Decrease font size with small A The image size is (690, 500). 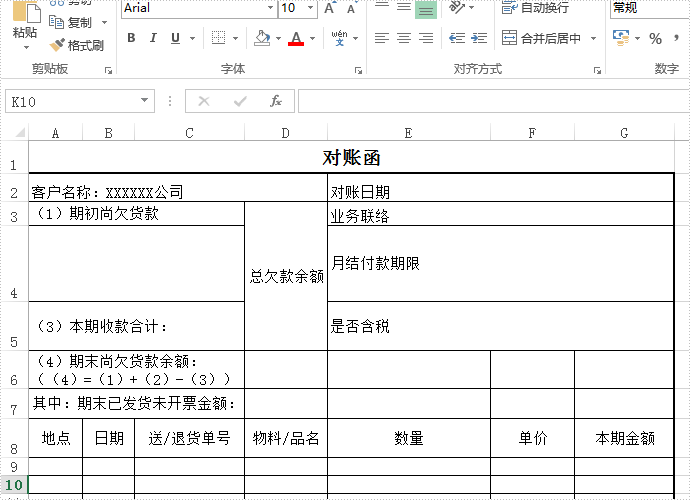351,9
